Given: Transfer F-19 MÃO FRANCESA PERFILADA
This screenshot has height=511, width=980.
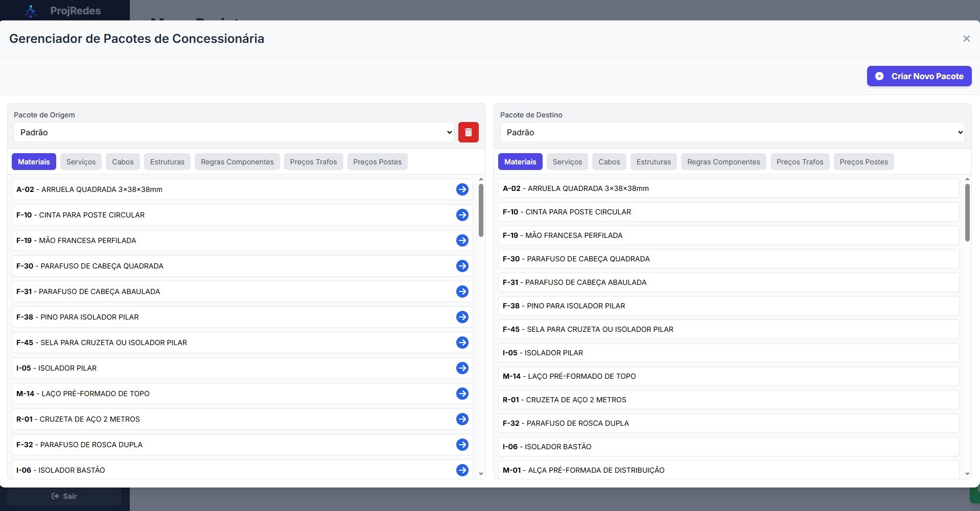Looking at the screenshot, I should pos(462,240).
